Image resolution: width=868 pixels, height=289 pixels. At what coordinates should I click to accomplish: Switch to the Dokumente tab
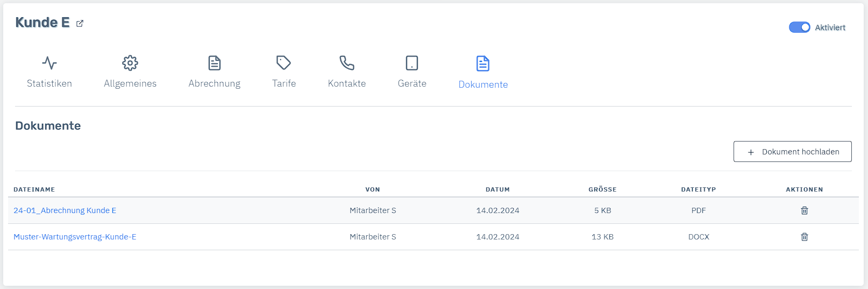(483, 84)
